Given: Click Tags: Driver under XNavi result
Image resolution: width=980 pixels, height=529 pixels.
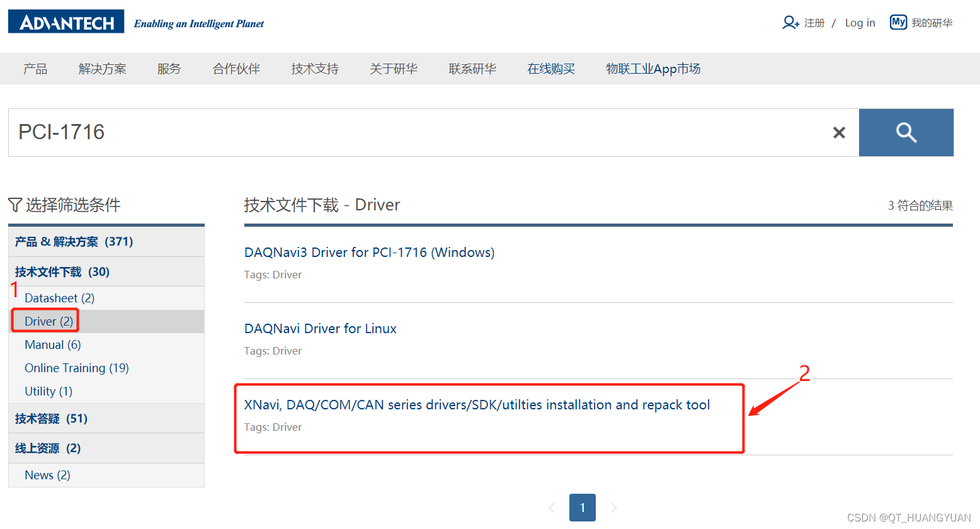Looking at the screenshot, I should [x=273, y=427].
